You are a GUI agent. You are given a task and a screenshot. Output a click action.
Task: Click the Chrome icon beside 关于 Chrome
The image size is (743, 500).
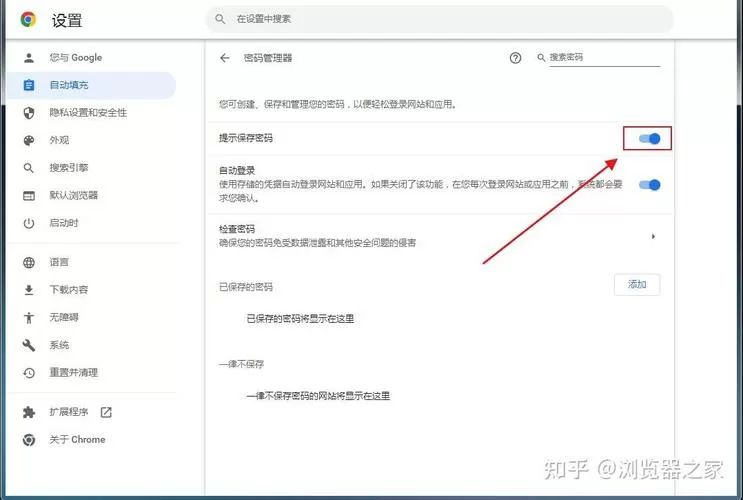(29, 440)
